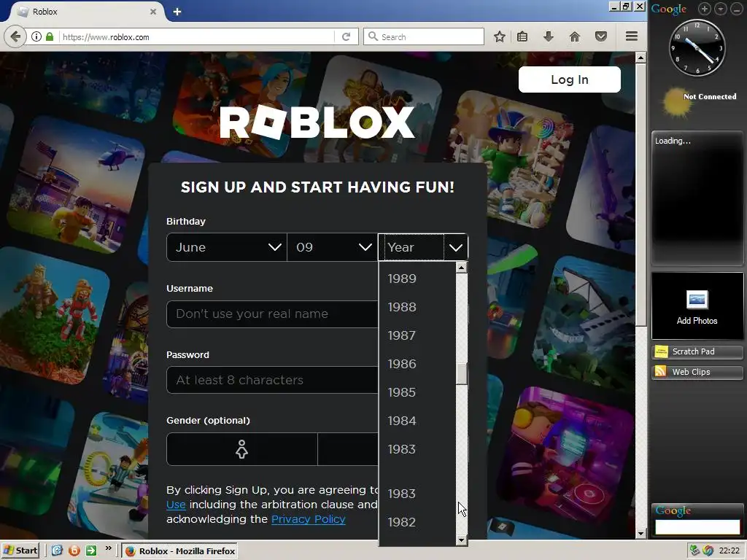The height and width of the screenshot is (560, 747).
Task: Go back with the Firefox back arrow
Action: [15, 36]
